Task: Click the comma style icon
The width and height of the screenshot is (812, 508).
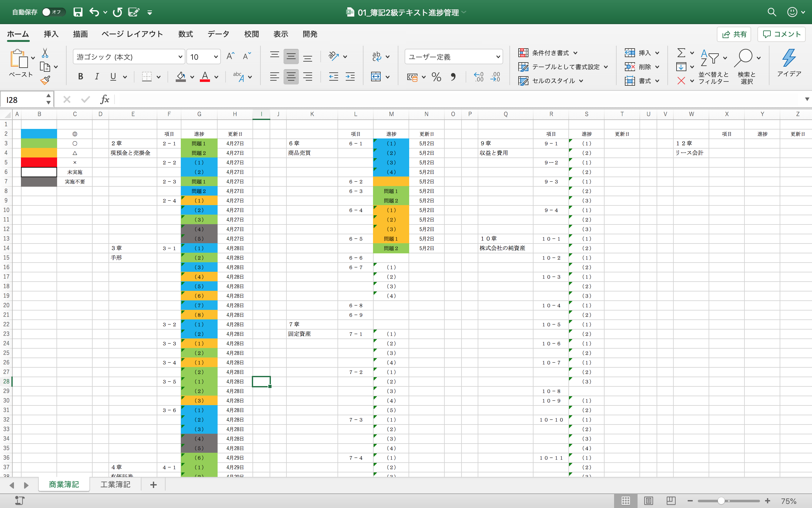Action: click(453, 77)
